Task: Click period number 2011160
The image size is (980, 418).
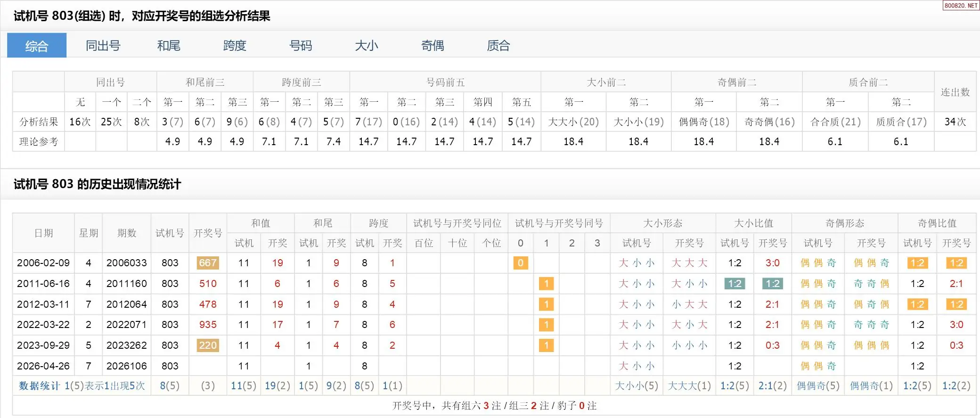Action: (126, 284)
